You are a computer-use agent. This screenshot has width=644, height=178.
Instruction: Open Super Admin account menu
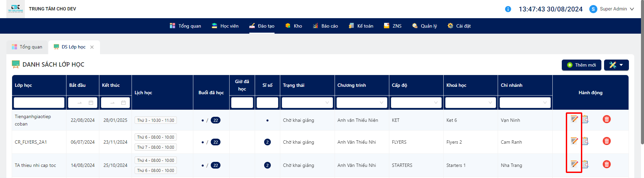tap(612, 9)
